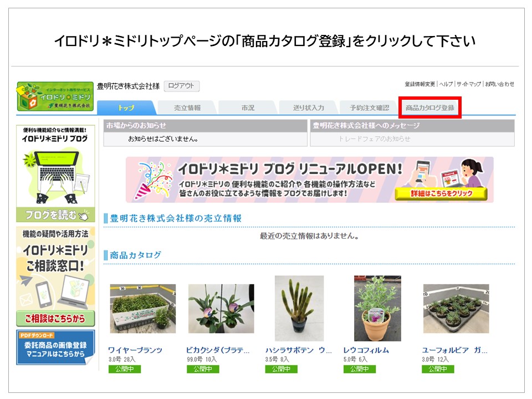Go to the 予約注文確認 tab
The image size is (532, 399).
pyautogui.click(x=370, y=108)
